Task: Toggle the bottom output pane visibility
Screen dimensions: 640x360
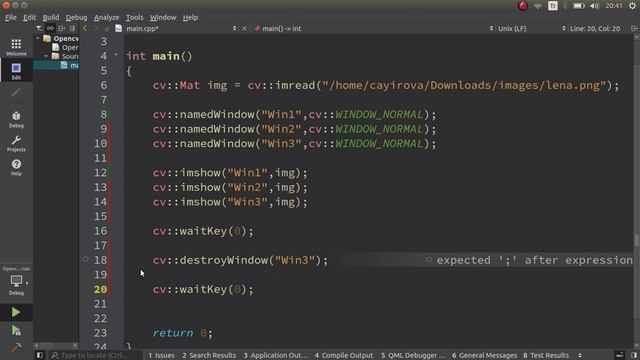Action: (x=620, y=355)
